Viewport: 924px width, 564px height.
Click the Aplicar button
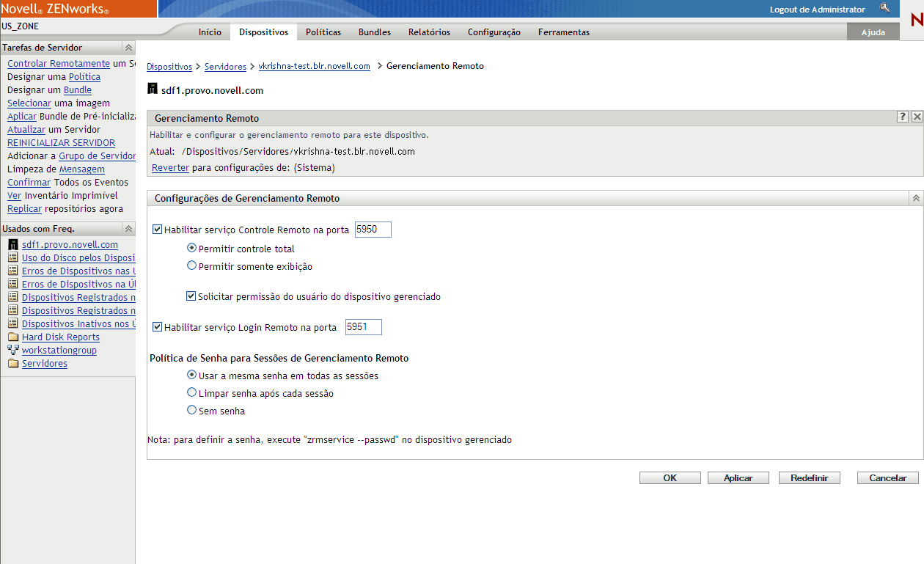click(738, 478)
